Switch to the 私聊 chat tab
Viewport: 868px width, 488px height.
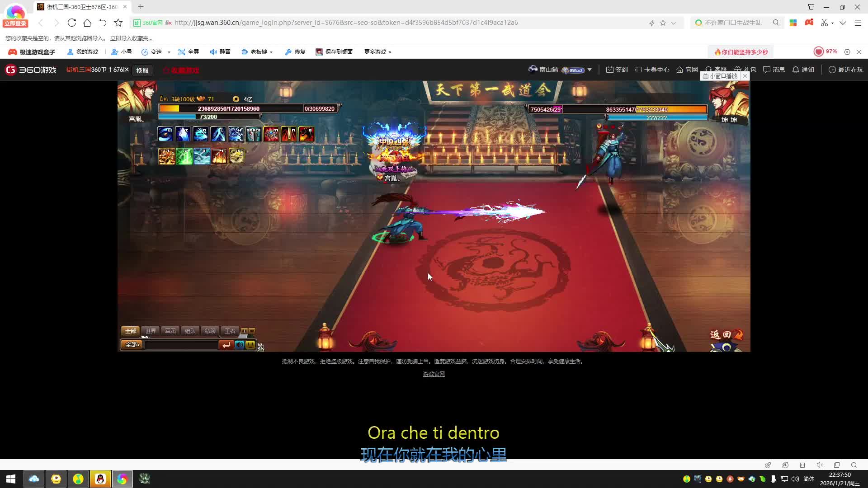(x=210, y=331)
